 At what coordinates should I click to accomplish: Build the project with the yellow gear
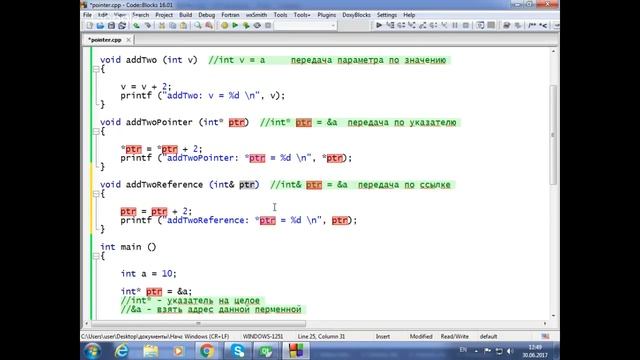point(224,25)
